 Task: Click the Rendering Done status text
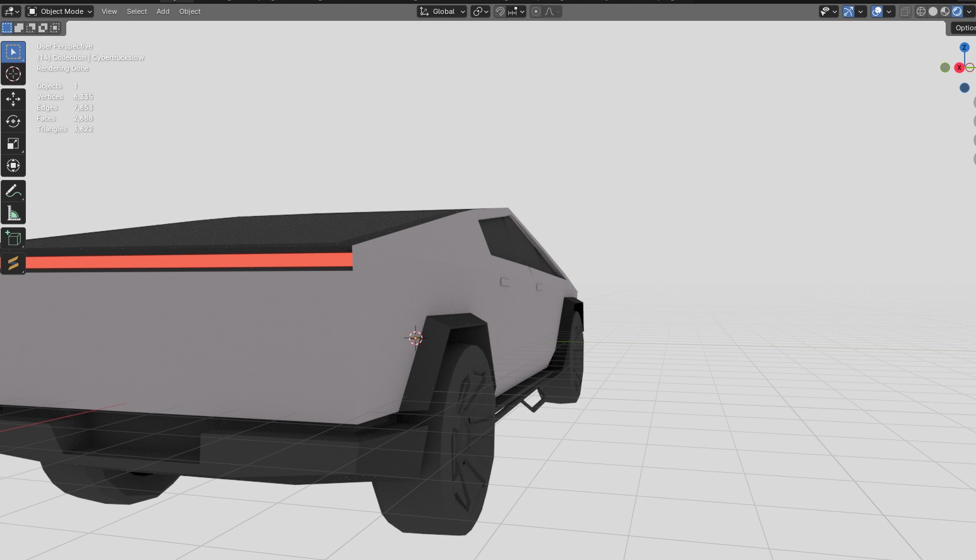tap(62, 68)
